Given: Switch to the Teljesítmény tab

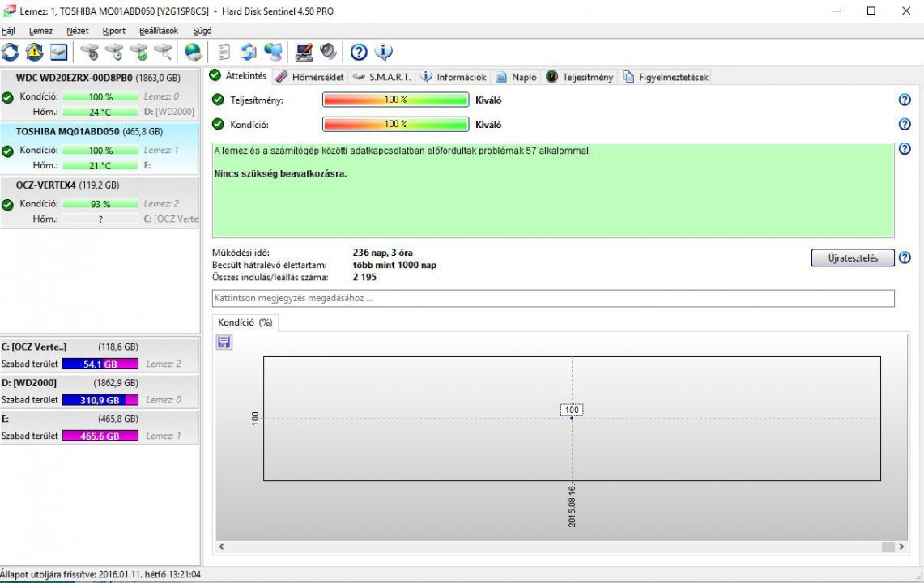Looking at the screenshot, I should pyautogui.click(x=580, y=77).
